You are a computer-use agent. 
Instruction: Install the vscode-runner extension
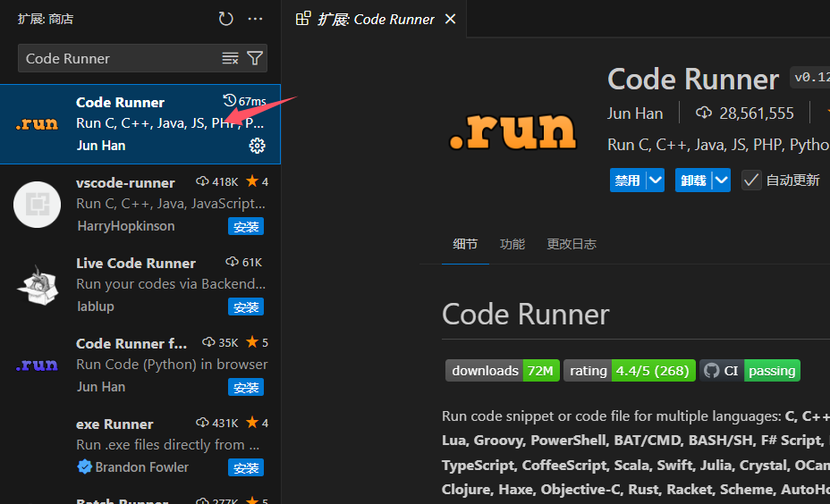(246, 226)
